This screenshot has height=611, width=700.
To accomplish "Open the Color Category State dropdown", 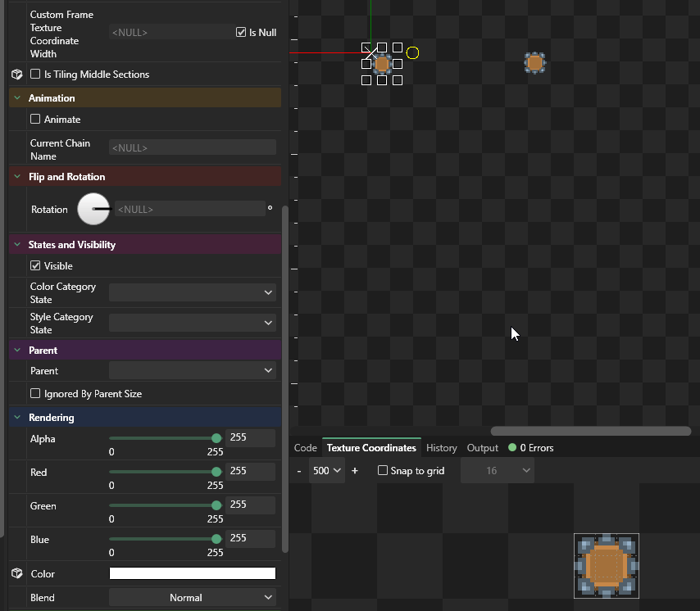I will point(193,292).
